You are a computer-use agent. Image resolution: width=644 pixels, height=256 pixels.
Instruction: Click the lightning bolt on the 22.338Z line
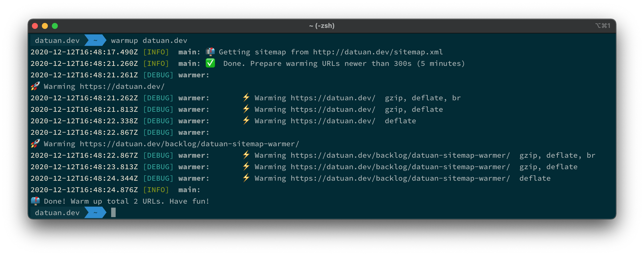[x=246, y=121]
